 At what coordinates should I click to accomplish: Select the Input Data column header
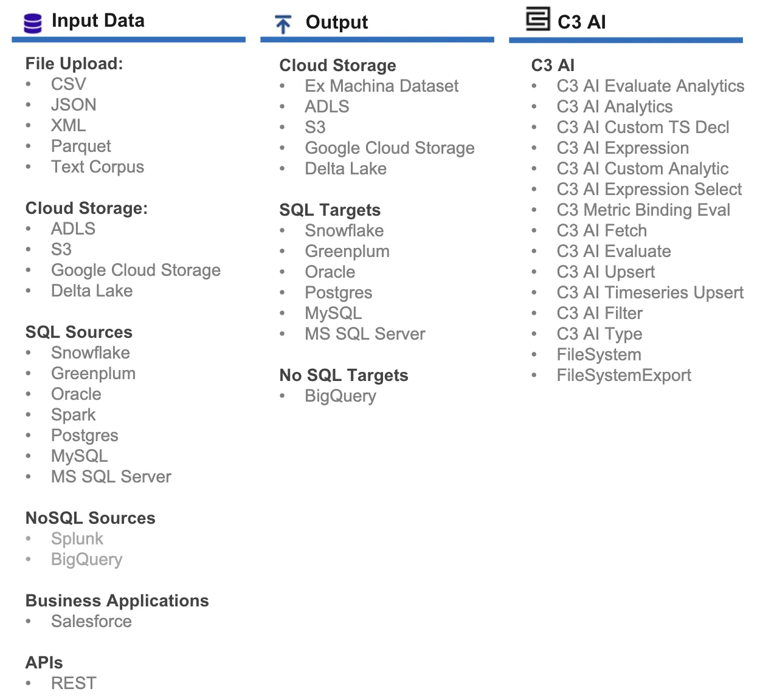pos(98,21)
